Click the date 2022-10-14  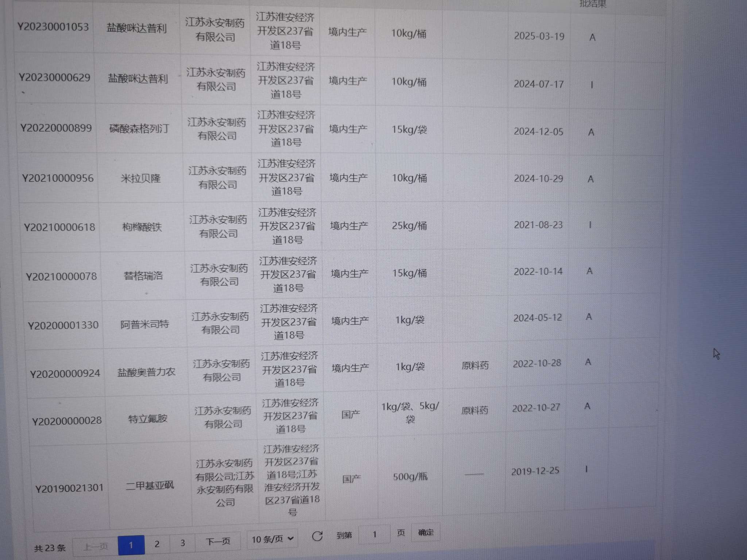point(538,271)
